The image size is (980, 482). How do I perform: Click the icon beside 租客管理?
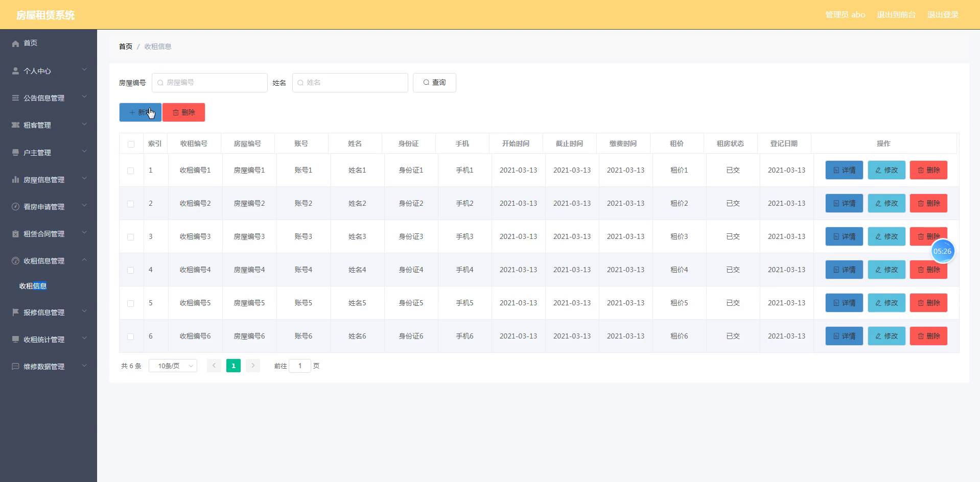pos(15,125)
